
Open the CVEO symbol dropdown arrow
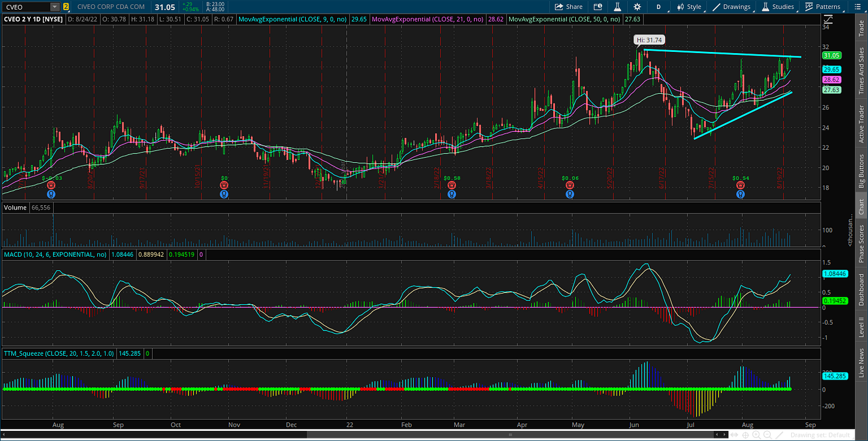pos(55,7)
